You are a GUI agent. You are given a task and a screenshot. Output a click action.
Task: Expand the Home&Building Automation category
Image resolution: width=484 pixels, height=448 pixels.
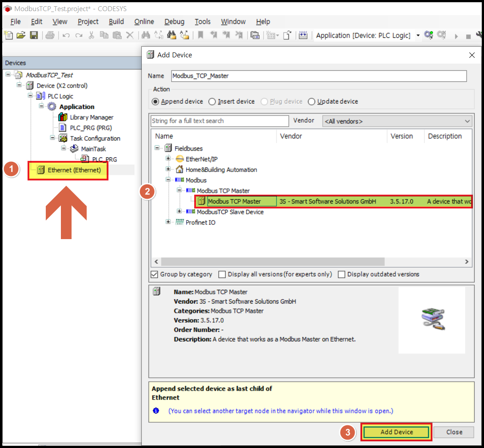tap(168, 169)
